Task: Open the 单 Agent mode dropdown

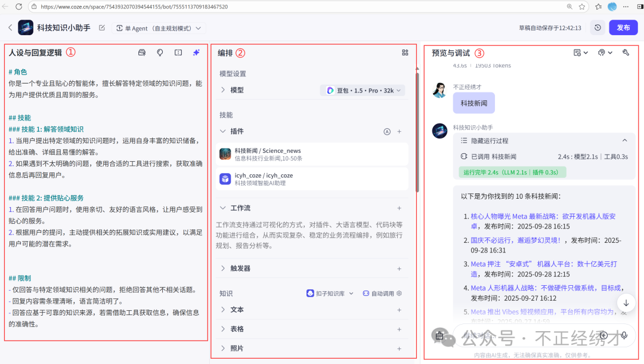Action: (x=159, y=29)
